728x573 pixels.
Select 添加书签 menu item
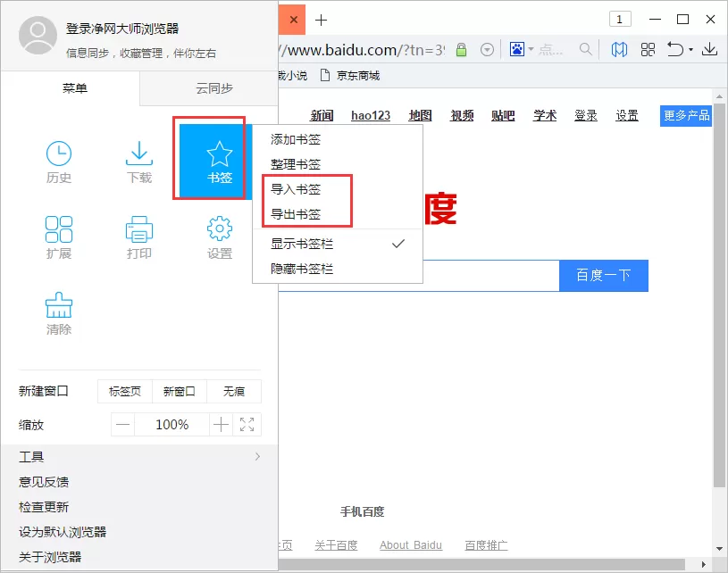click(x=338, y=139)
